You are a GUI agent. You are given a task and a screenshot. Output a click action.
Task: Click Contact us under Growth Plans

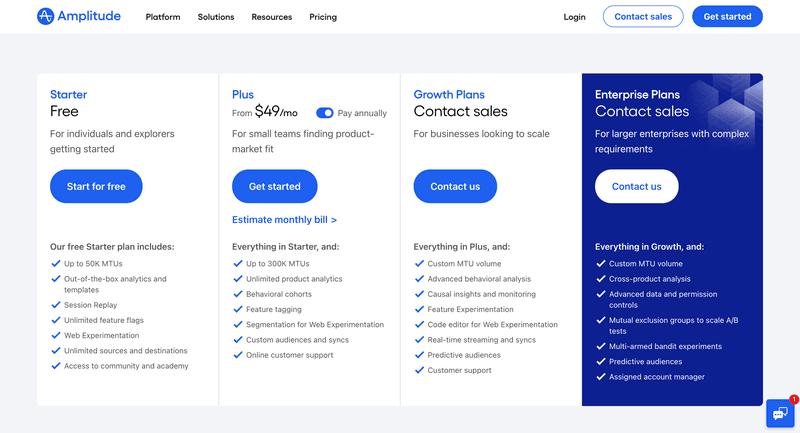point(455,186)
